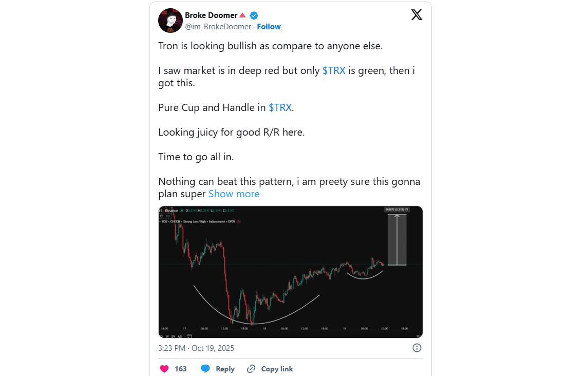Click the 3:23 PM · Oct 19, 2025 timestamp
The image size is (588, 376).
click(196, 348)
